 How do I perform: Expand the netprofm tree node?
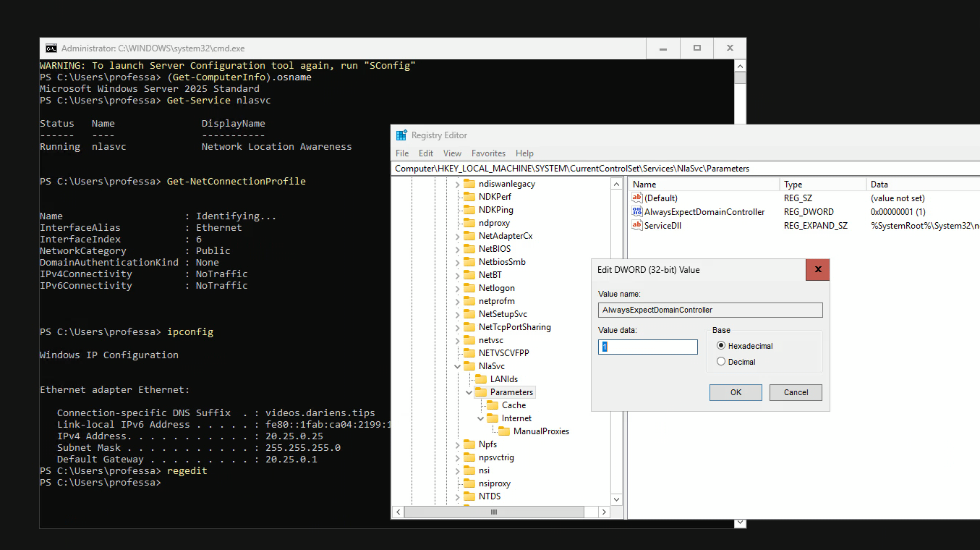point(457,301)
